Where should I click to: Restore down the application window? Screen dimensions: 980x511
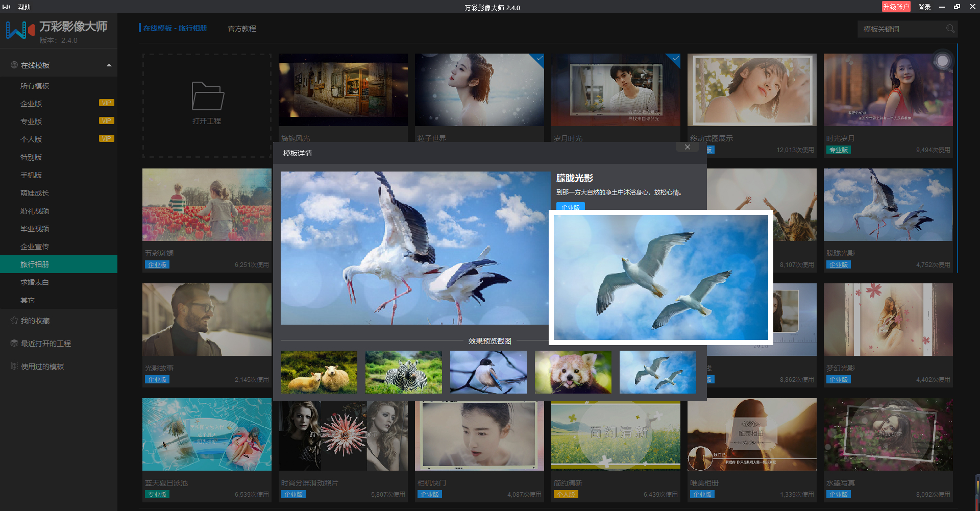[x=957, y=7]
